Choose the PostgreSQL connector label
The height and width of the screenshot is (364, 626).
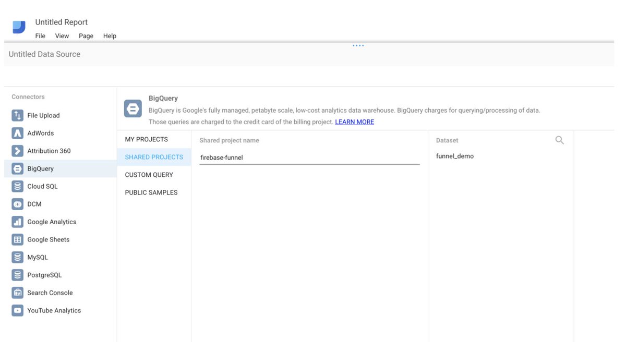(x=44, y=275)
